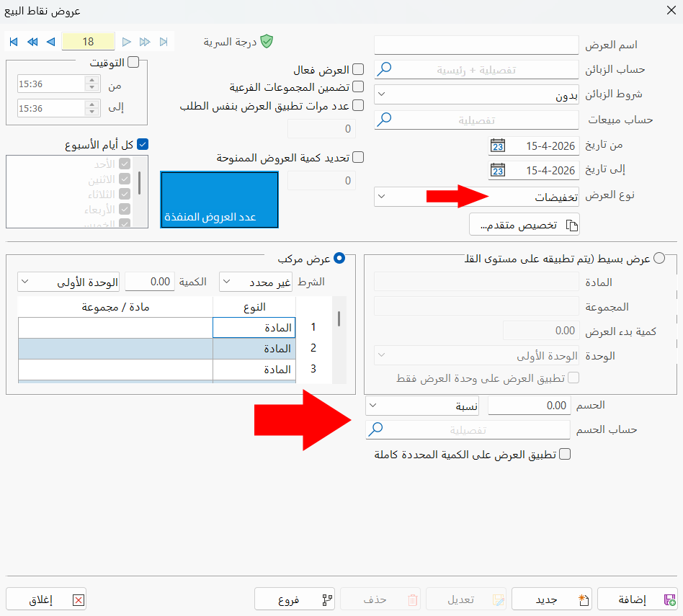683x616 pixels.
Task: Select the عرض بسيط radio button
Action: 659,259
